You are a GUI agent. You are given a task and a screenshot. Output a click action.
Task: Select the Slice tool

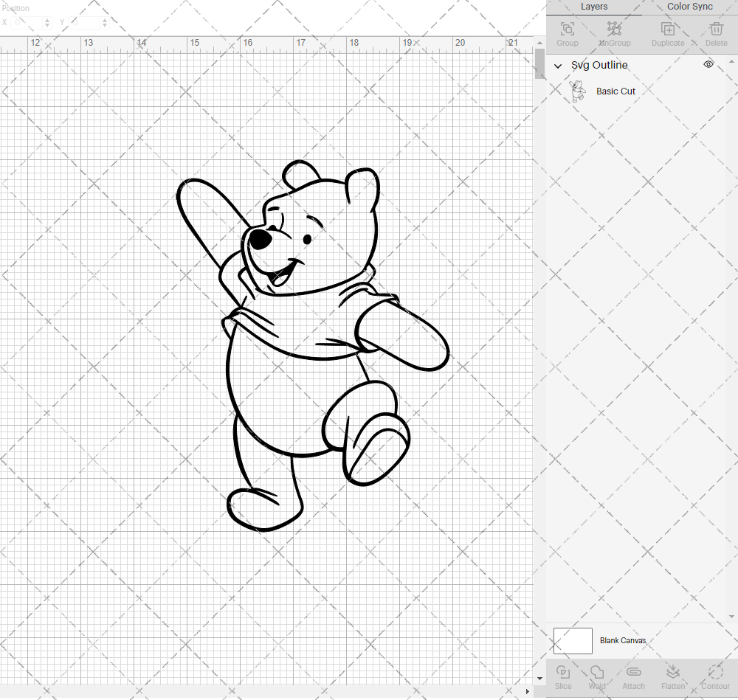(x=563, y=675)
